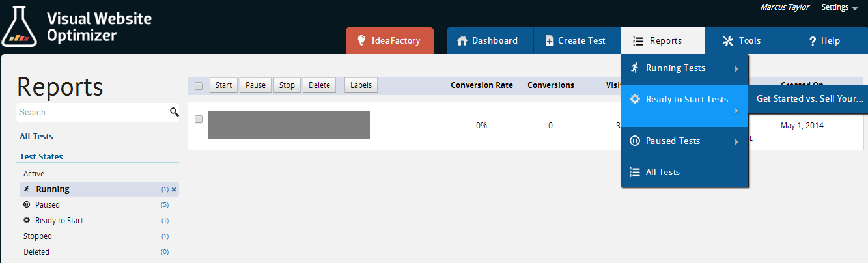Choose Ready to Start Tests menu item
Viewport: 868px width, 263px height.
[684, 105]
